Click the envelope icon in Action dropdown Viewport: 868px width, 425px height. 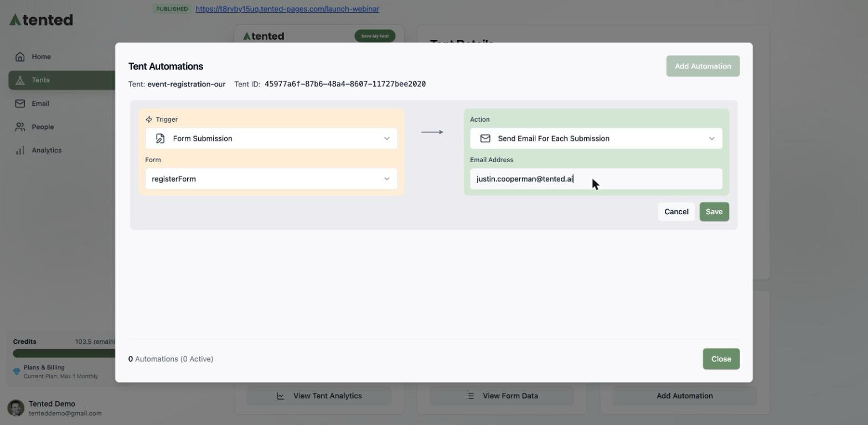[x=485, y=138]
